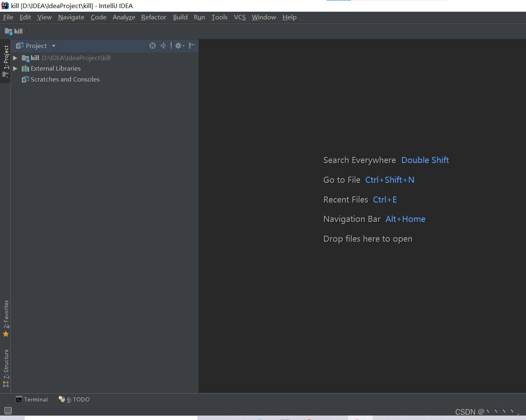Expand External Libraries node

tap(15, 69)
